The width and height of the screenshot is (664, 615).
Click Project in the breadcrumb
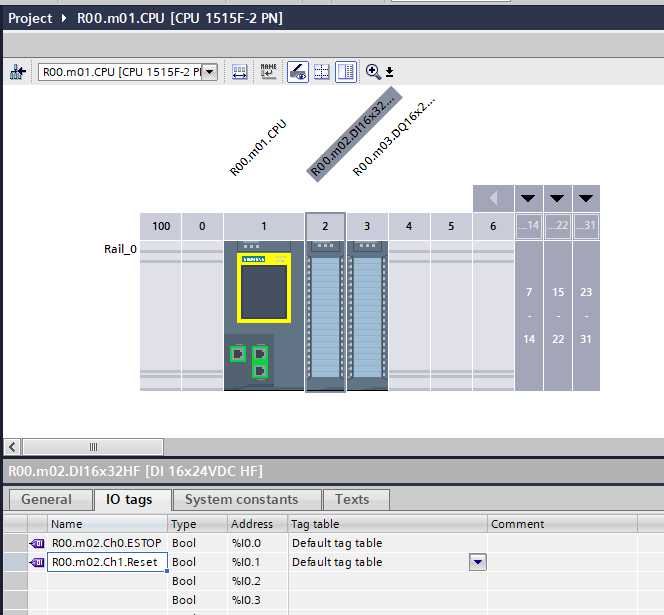click(30, 18)
